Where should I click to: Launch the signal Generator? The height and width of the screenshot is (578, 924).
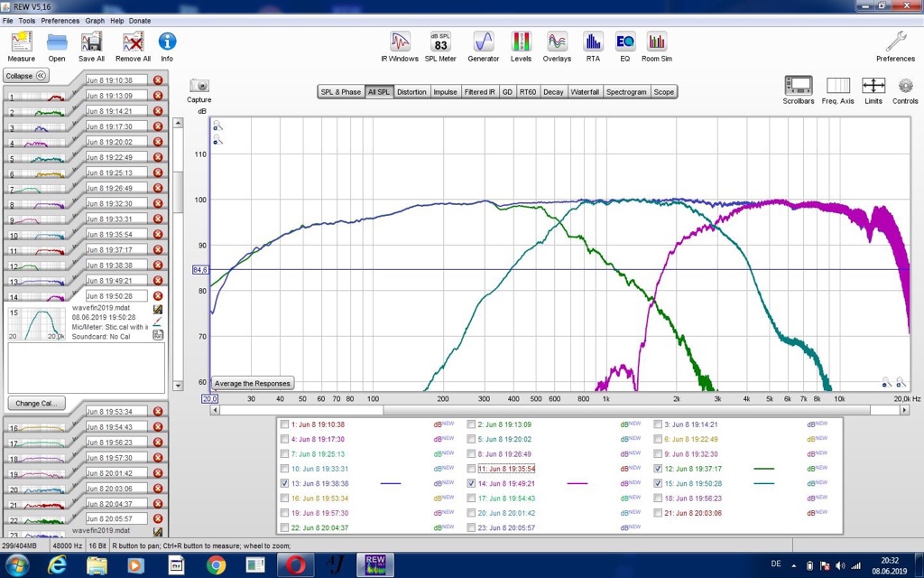(483, 43)
